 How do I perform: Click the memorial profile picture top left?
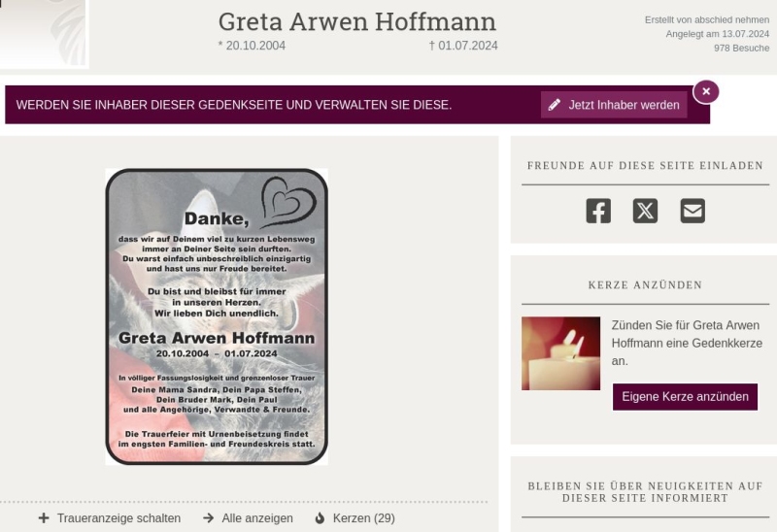tap(43, 33)
